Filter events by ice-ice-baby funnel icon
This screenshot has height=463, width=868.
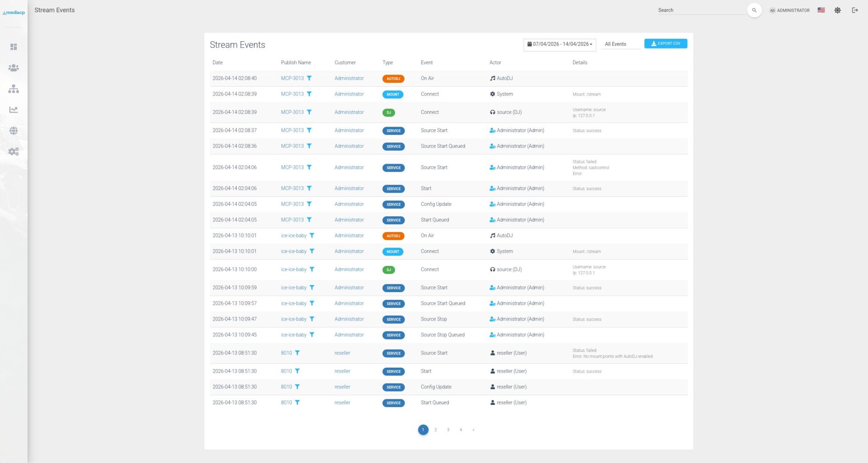pyautogui.click(x=312, y=236)
